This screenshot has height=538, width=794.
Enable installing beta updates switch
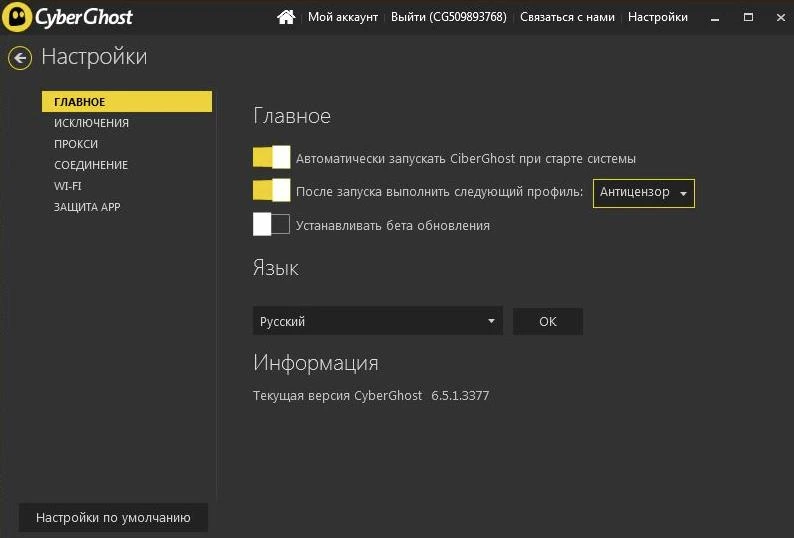(x=271, y=224)
